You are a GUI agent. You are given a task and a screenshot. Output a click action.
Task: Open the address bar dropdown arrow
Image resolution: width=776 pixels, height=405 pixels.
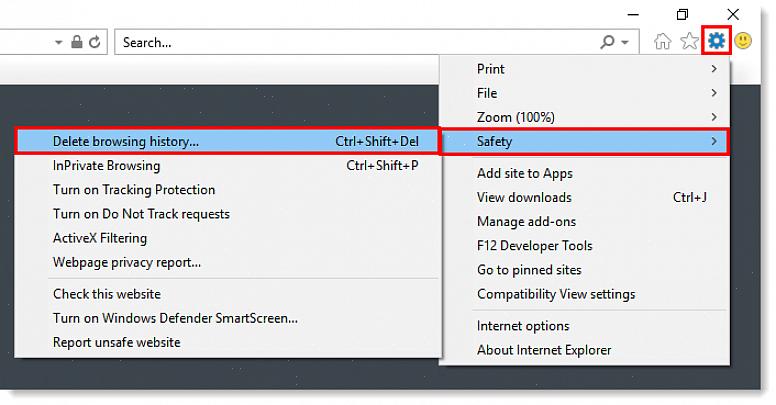pyautogui.click(x=58, y=43)
